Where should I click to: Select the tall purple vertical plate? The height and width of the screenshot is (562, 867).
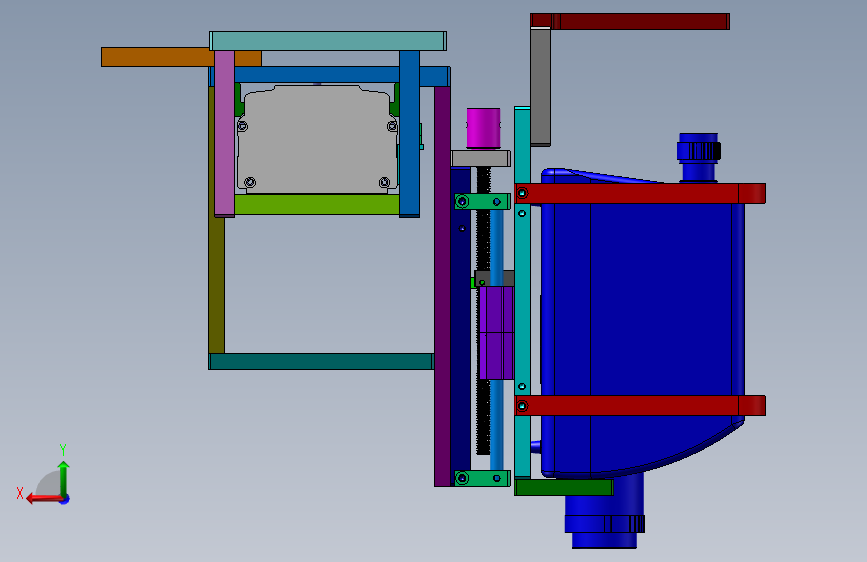pos(442,286)
